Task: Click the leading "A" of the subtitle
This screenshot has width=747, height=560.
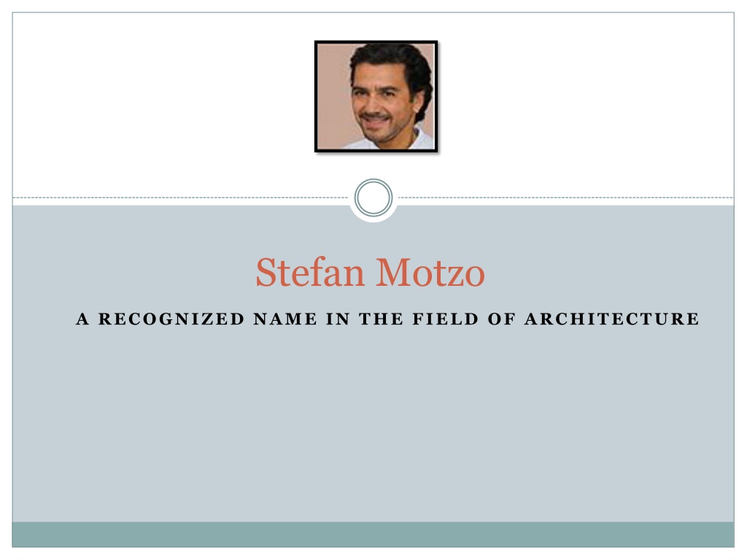Action: click(x=82, y=319)
